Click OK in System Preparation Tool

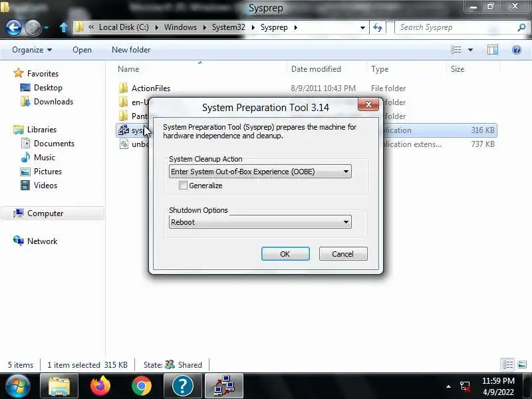(x=285, y=254)
